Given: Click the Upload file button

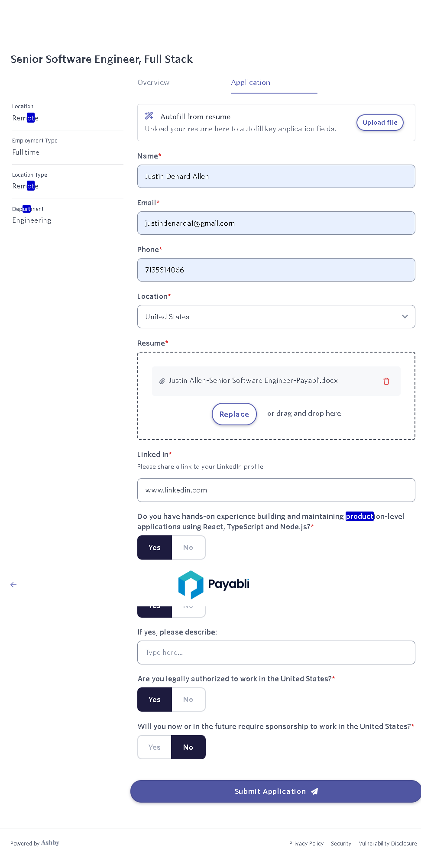Looking at the screenshot, I should click(x=380, y=123).
